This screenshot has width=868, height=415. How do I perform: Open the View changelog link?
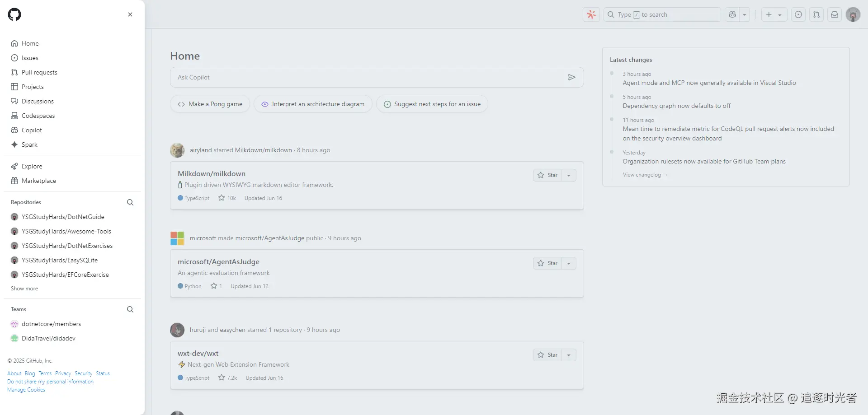(x=645, y=175)
